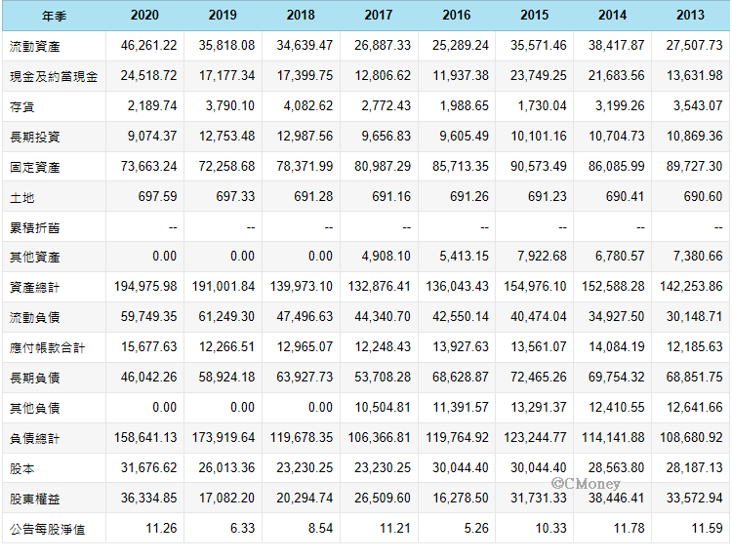This screenshot has width=732, height=560.
Task: Click the value 24,518.72
Action: [149, 75]
